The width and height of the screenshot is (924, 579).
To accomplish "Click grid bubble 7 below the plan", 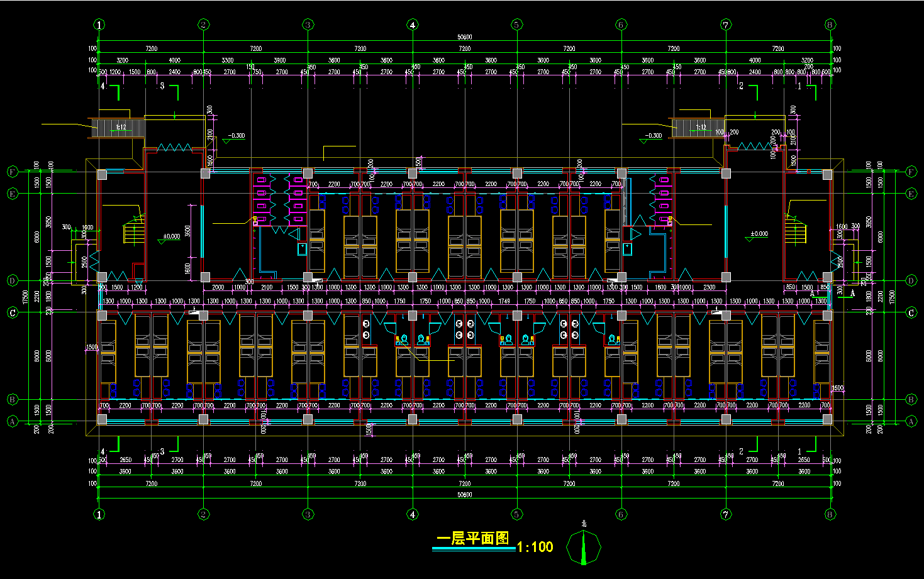I will point(726,514).
